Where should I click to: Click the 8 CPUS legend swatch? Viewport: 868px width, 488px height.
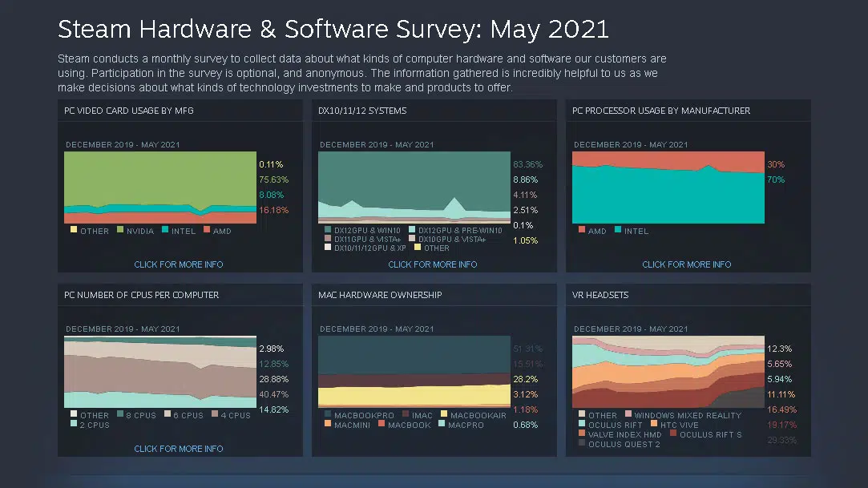[x=120, y=413]
